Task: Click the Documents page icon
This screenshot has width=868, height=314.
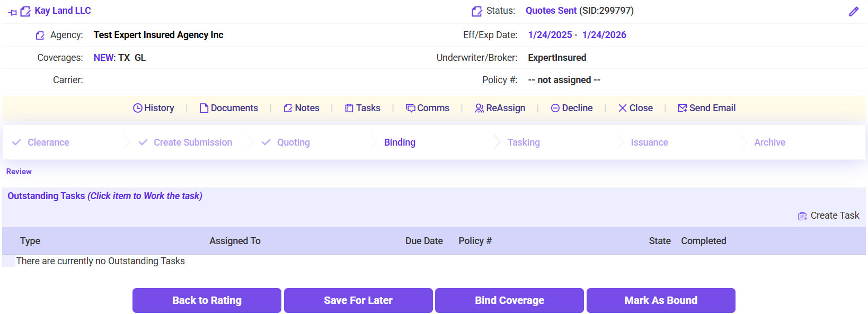Action: 204,108
